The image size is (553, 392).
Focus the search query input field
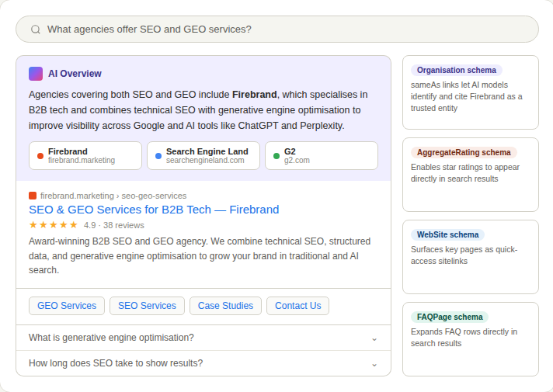276,29
